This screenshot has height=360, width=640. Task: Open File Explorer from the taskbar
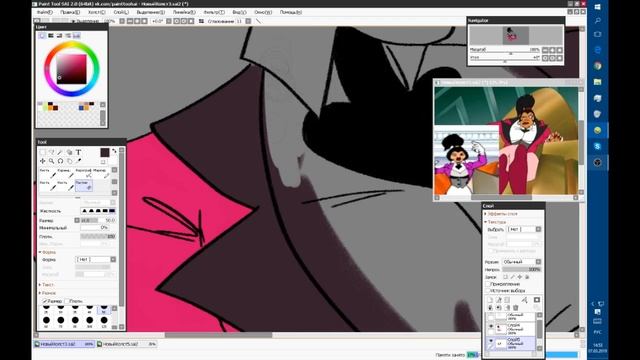point(598,82)
